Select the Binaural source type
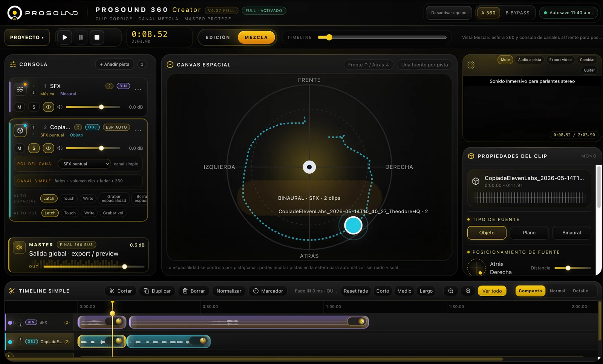Viewport: 603px width, 364px height. point(571,232)
